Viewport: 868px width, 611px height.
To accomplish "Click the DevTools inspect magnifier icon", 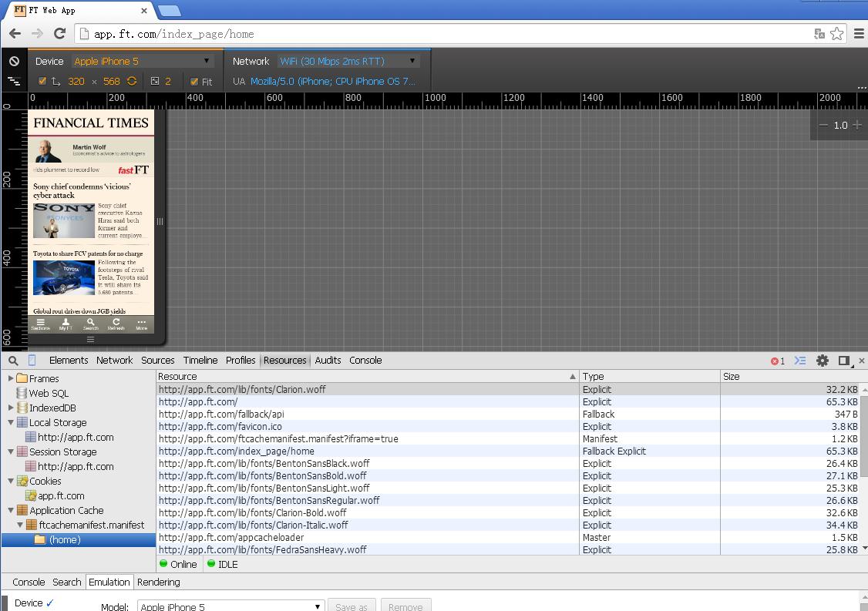I will coord(13,361).
